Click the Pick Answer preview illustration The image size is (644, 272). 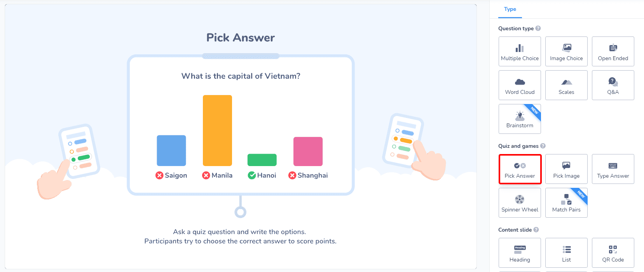[241, 132]
